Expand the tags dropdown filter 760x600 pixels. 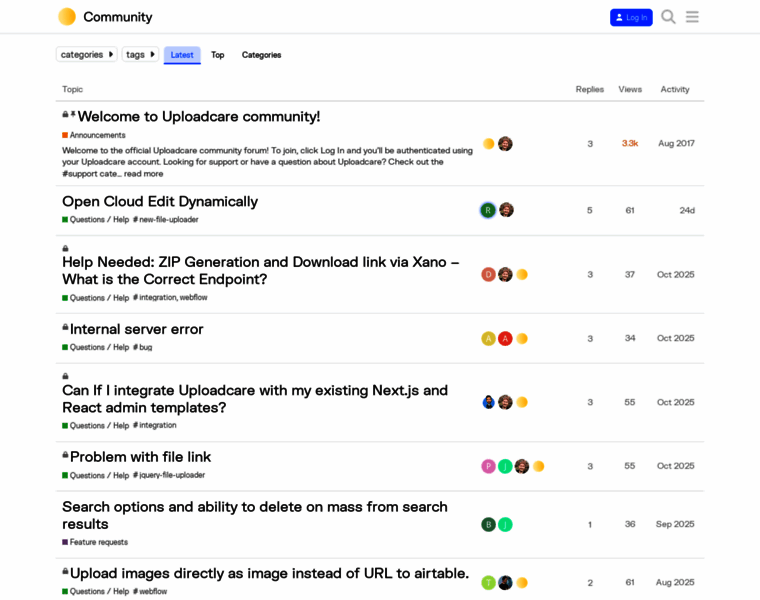140,55
